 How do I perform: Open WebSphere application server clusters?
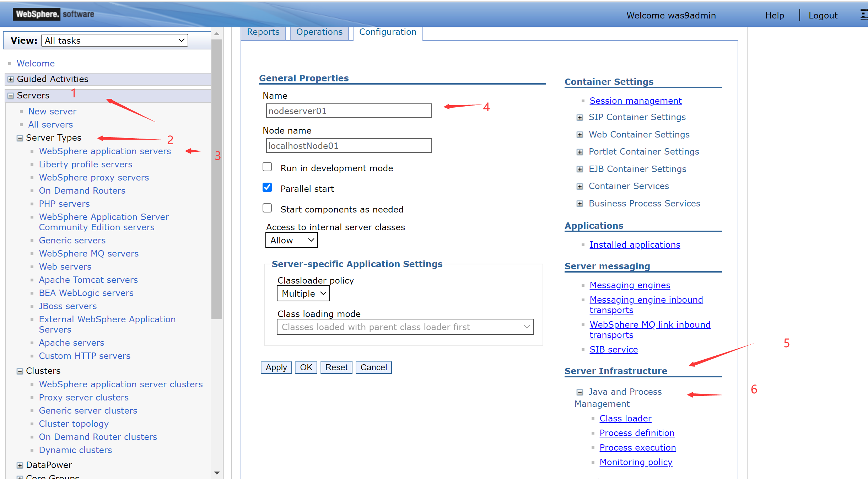[121, 384]
